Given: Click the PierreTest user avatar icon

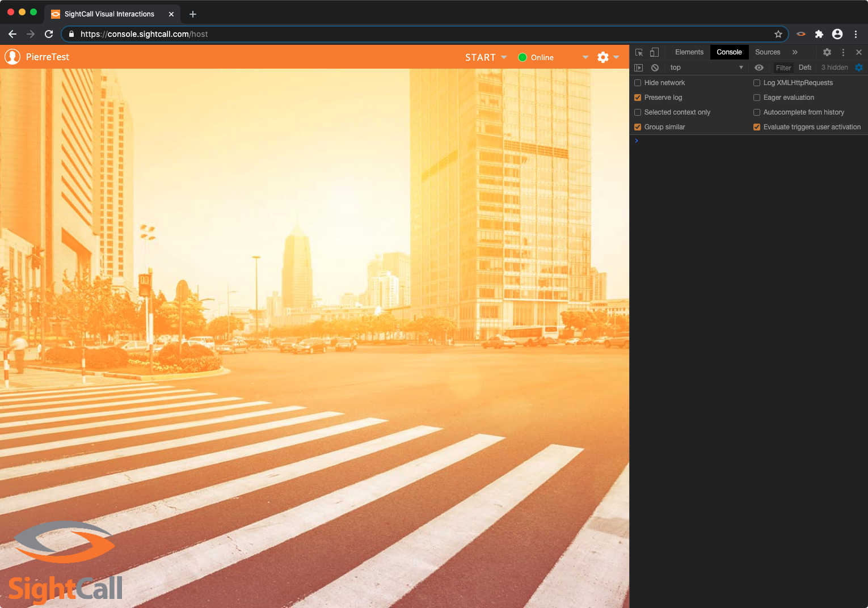Looking at the screenshot, I should pos(12,57).
